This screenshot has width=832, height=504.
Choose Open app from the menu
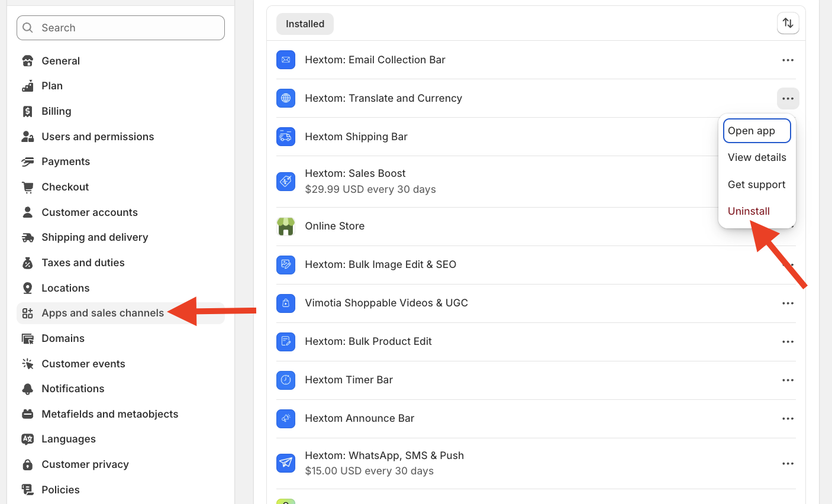pyautogui.click(x=757, y=131)
